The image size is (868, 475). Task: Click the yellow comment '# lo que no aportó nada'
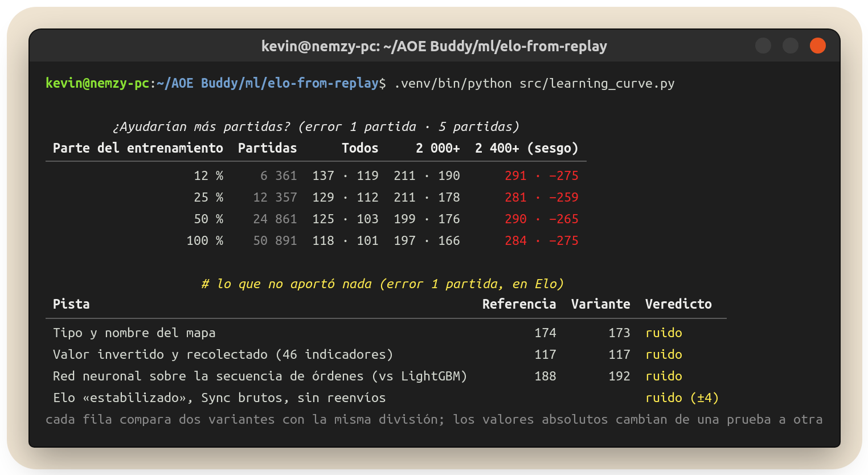286,284
